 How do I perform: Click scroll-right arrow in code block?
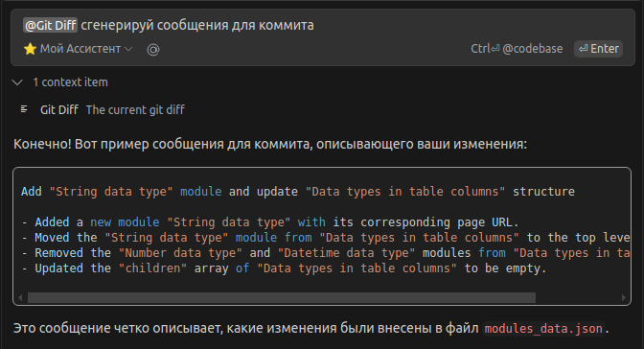pos(624,297)
